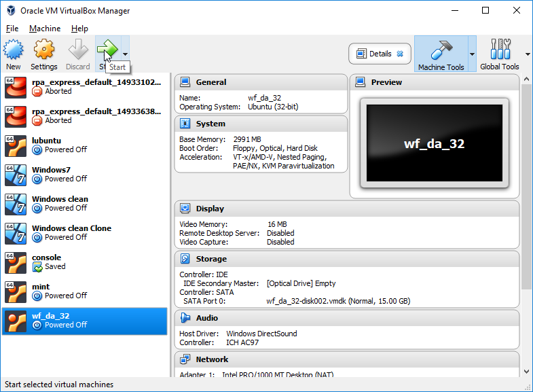Select the lubuntu VM icon
Screen dimensions: 533x392
point(16,146)
